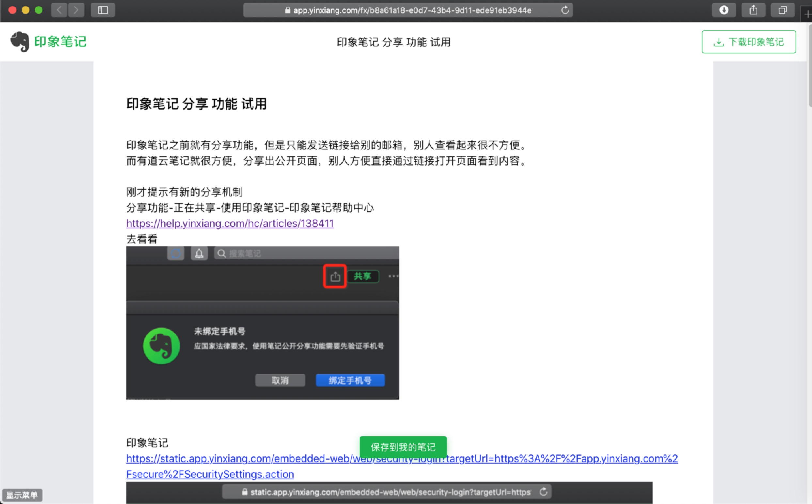Click the Safari share icon in toolbar
This screenshot has width=812, height=504.
[x=753, y=10]
